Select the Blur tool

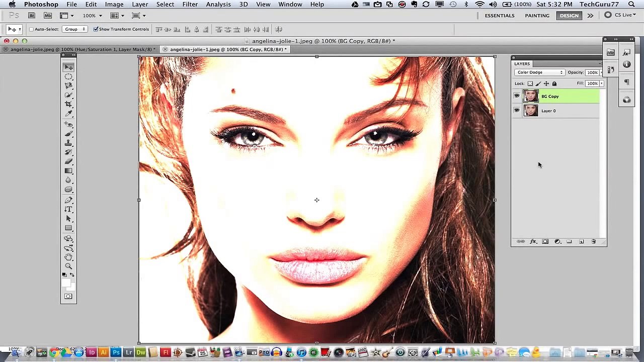[68, 180]
